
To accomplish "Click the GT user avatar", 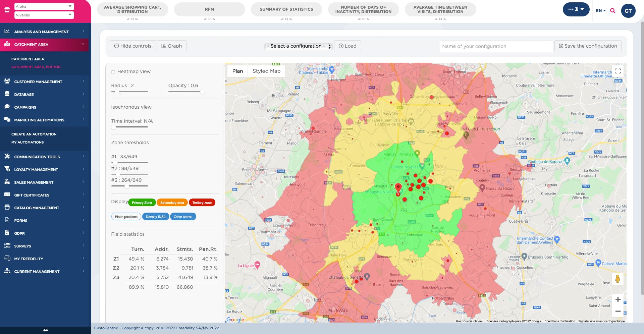I will 628,11.
